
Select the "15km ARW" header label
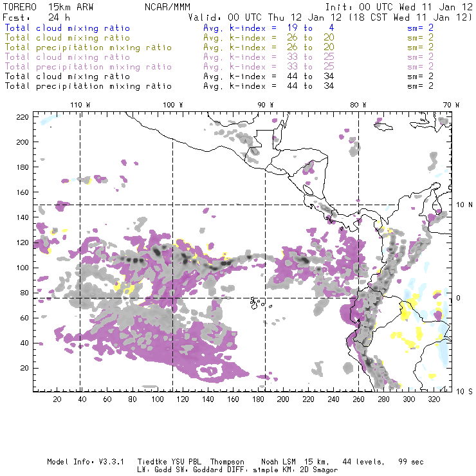(x=71, y=7)
